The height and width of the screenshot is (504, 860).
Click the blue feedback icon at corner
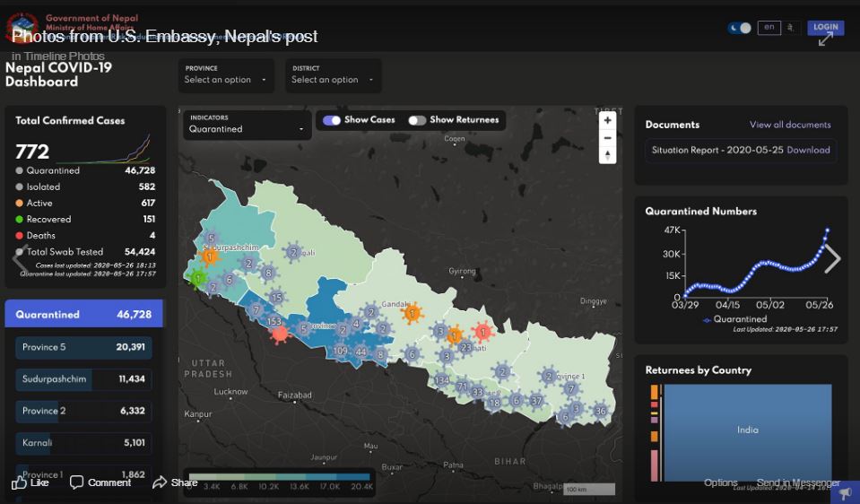point(846,491)
